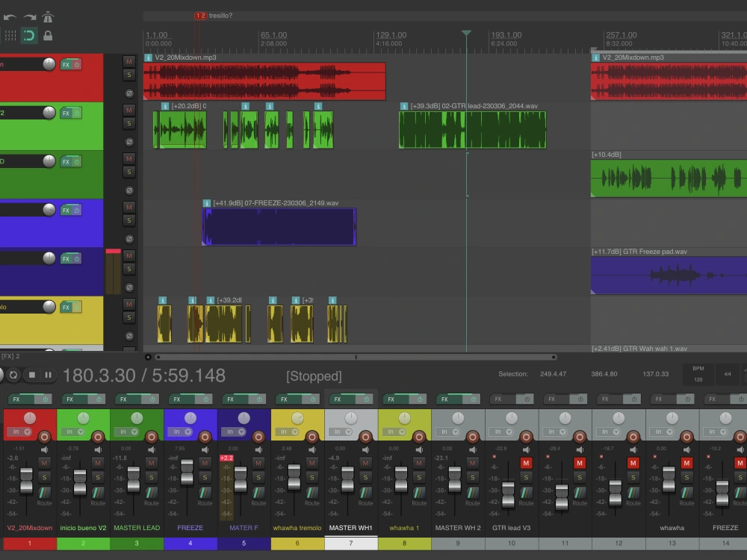Arm record on MASTER LEAD mixer channel
This screenshot has width=747, height=560.
coord(152,437)
